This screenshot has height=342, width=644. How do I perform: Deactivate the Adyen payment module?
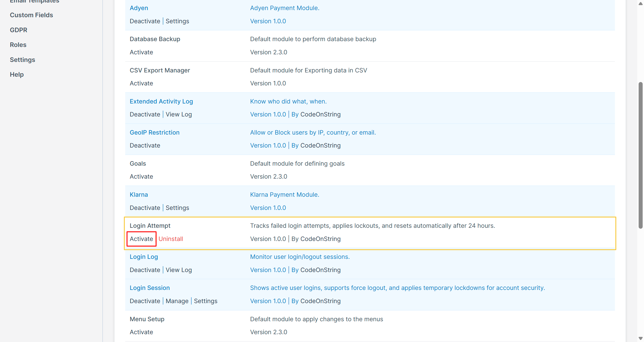pyautogui.click(x=145, y=21)
